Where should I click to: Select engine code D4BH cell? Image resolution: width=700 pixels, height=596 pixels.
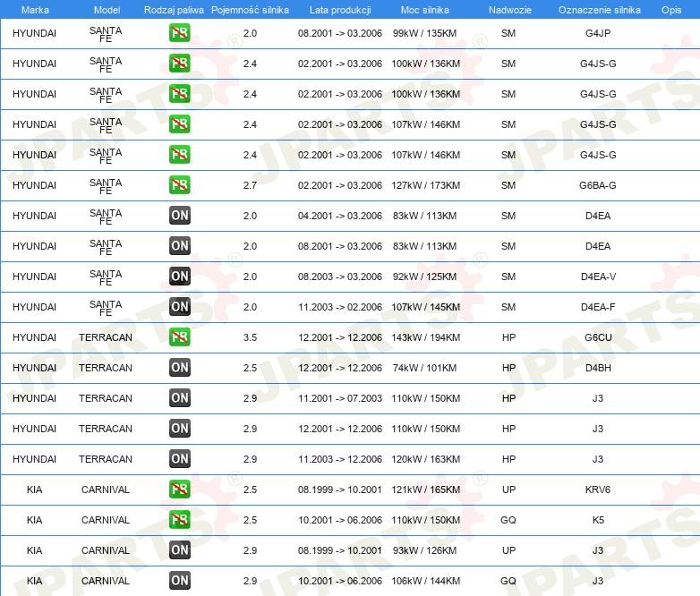(598, 368)
